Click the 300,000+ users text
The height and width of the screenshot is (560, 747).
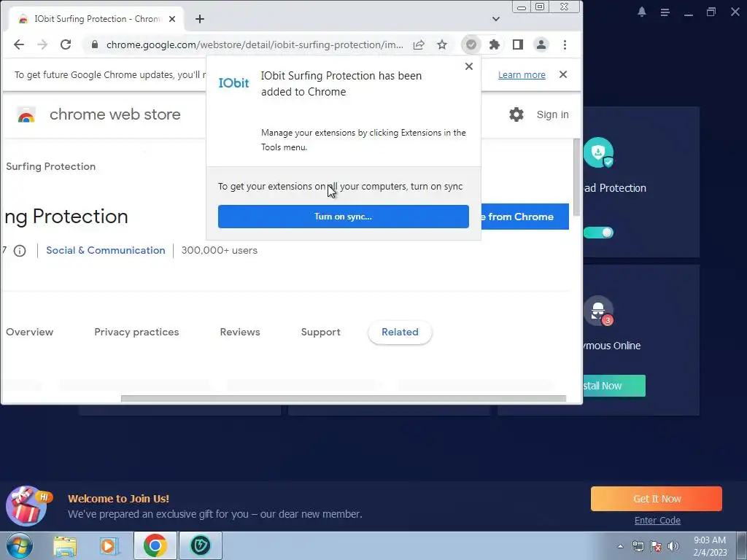[219, 251]
